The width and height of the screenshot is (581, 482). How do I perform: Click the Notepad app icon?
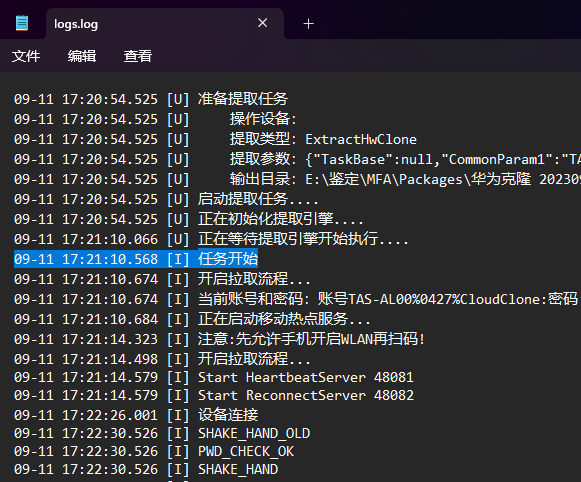(22, 23)
